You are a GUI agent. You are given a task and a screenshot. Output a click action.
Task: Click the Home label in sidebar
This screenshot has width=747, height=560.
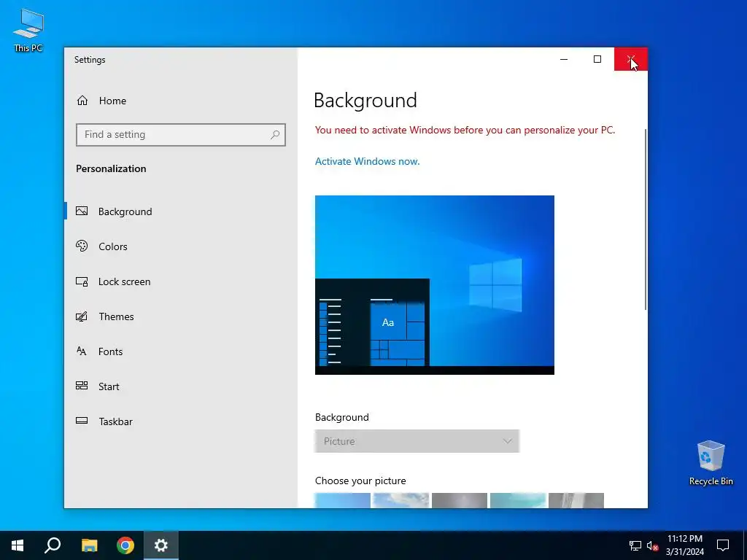112,101
